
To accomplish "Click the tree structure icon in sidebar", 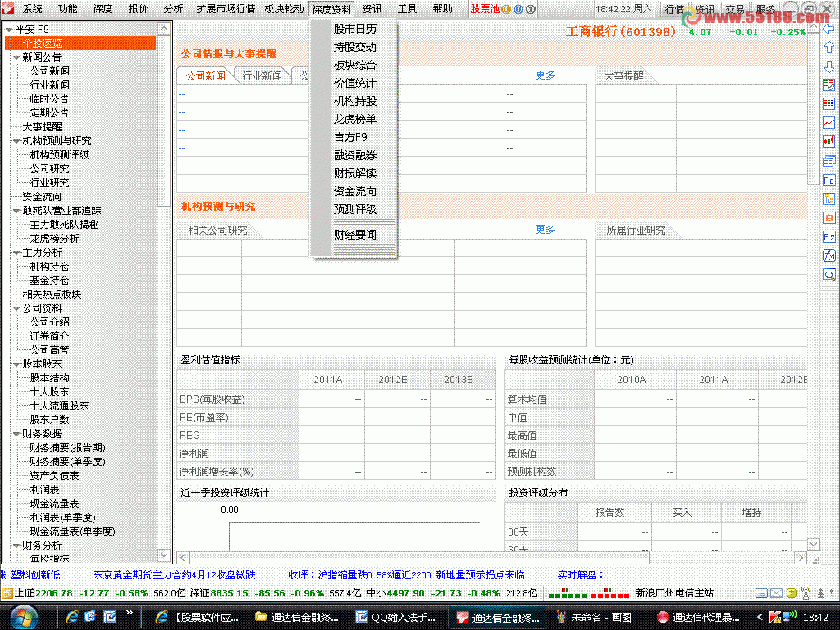I will point(829,199).
